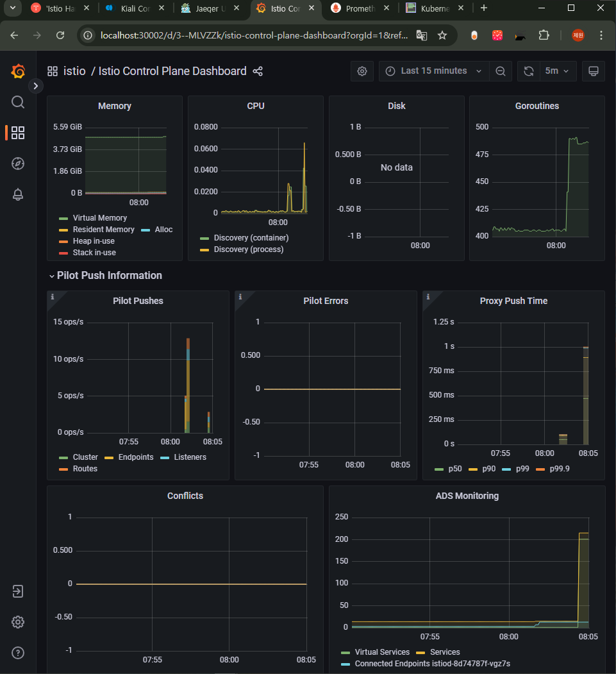Refresh the dashboard
616x674 pixels.
tap(529, 71)
